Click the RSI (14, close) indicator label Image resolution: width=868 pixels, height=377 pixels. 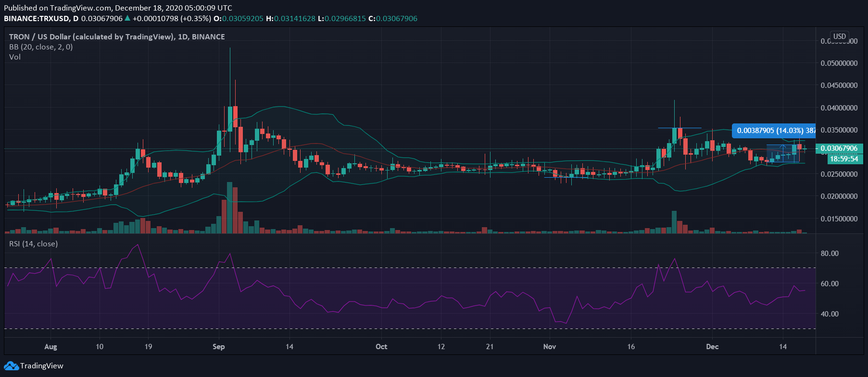coord(33,244)
